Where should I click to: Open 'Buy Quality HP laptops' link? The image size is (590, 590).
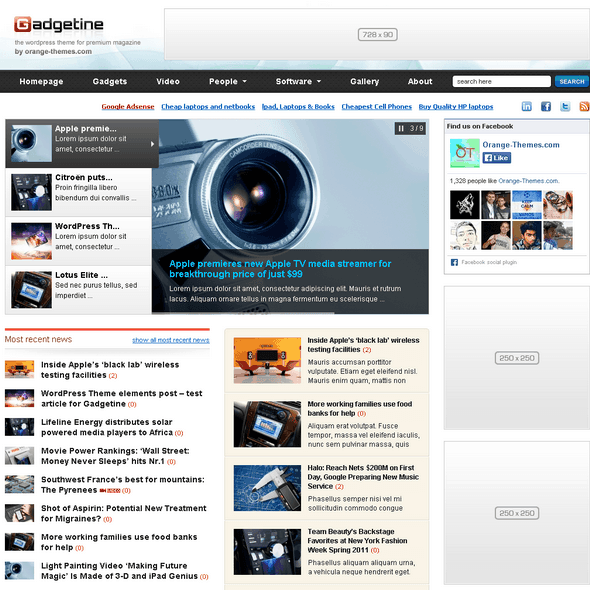click(456, 106)
